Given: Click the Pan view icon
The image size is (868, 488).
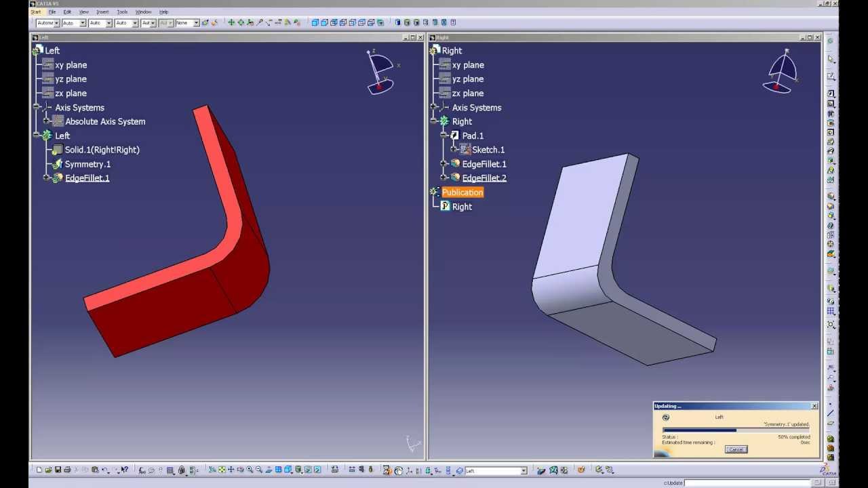Looking at the screenshot, I should [231, 470].
